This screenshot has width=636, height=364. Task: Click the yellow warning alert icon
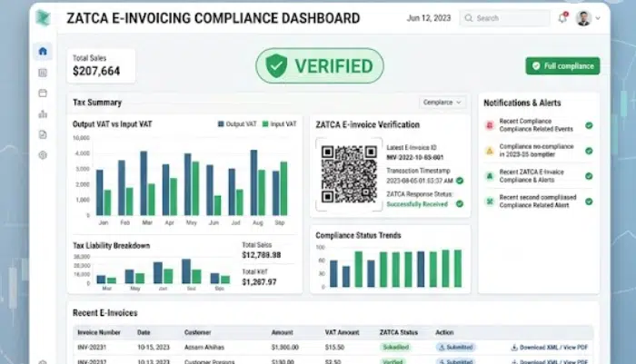(x=490, y=151)
